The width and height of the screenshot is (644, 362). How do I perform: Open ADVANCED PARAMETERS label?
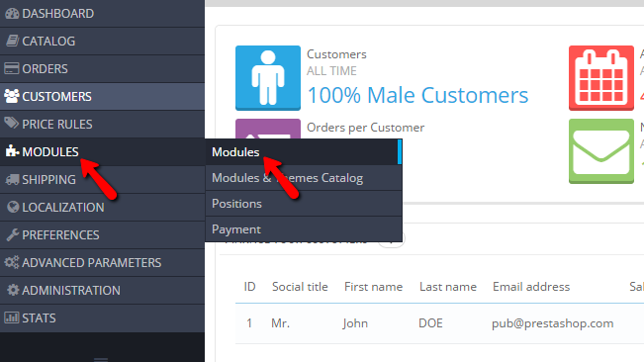coord(91,263)
